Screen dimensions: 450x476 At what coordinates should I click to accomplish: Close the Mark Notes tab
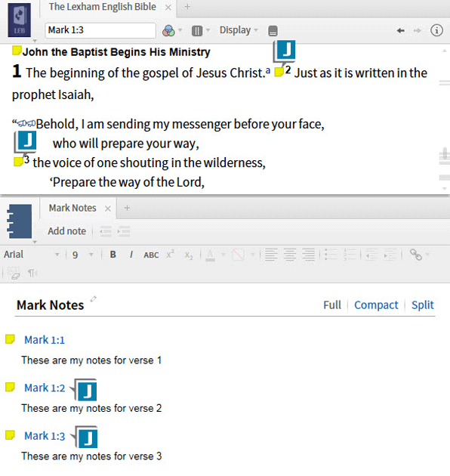[108, 209]
